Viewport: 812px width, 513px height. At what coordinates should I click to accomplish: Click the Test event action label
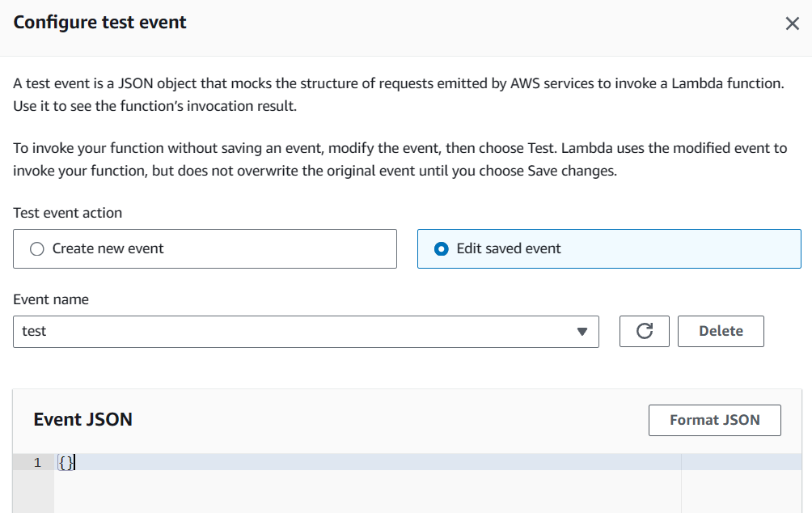(x=68, y=213)
